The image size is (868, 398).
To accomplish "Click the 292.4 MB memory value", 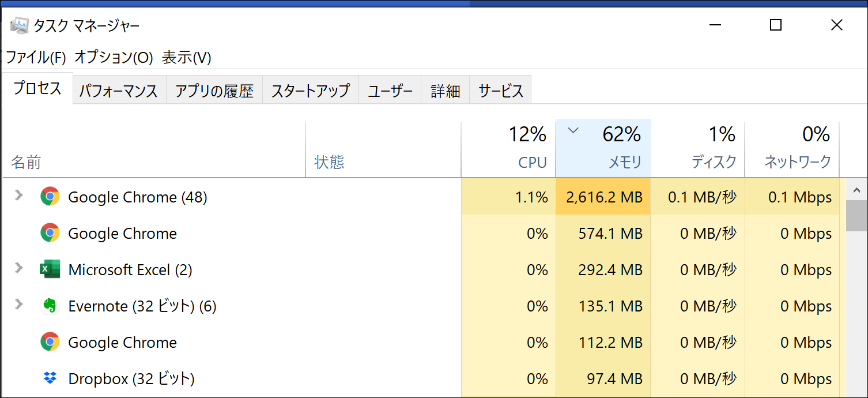I will click(610, 270).
